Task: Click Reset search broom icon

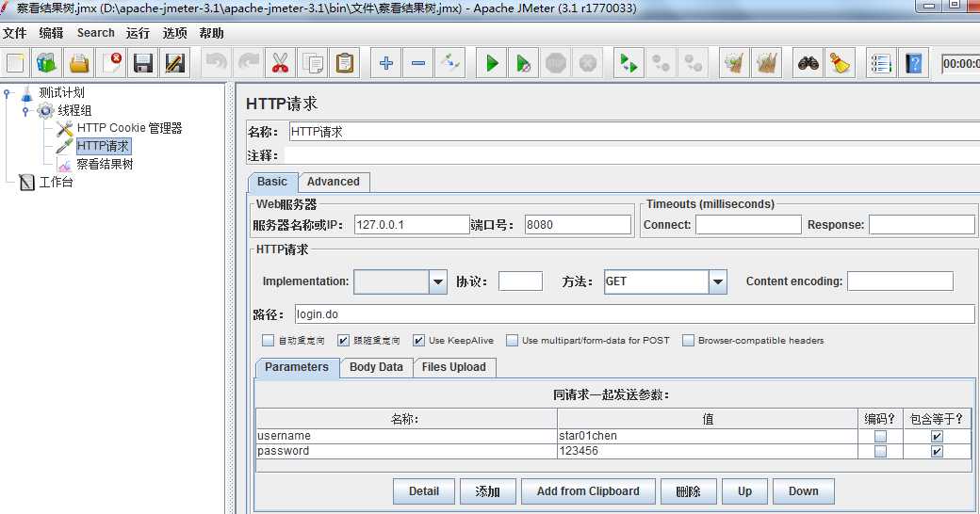Action: 840,63
